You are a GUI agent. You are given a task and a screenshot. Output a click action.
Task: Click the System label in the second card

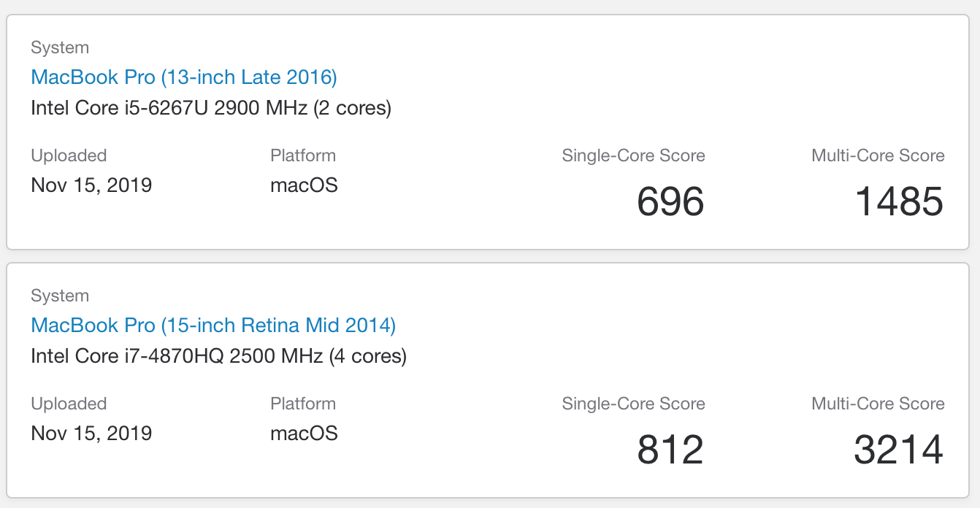pos(60,296)
